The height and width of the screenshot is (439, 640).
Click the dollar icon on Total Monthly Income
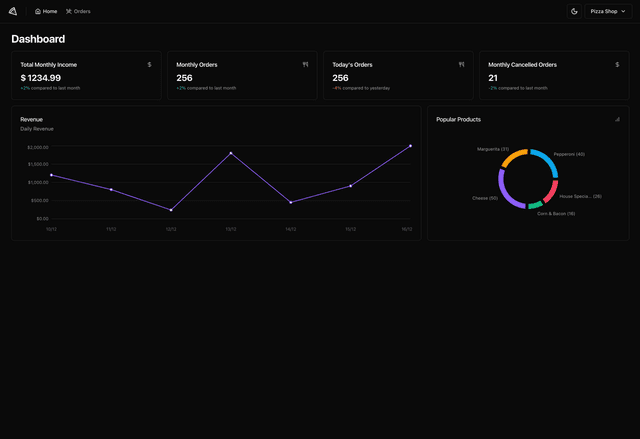tap(149, 64)
